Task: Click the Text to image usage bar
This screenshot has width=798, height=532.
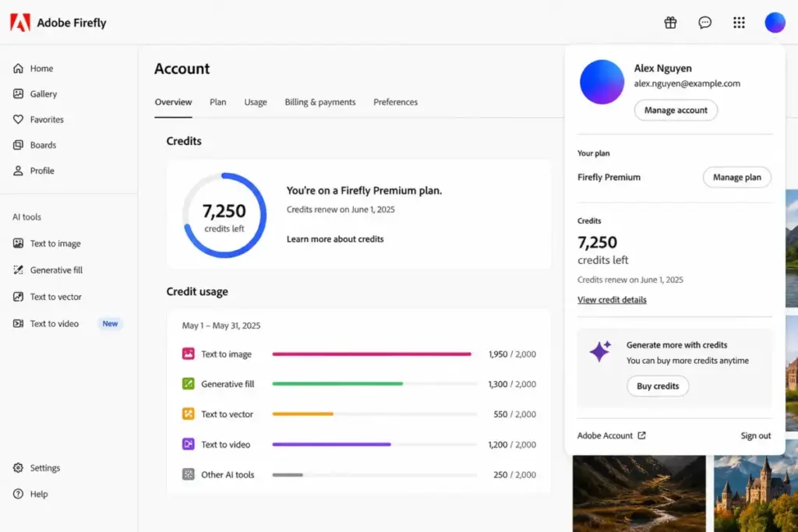Action: click(375, 354)
